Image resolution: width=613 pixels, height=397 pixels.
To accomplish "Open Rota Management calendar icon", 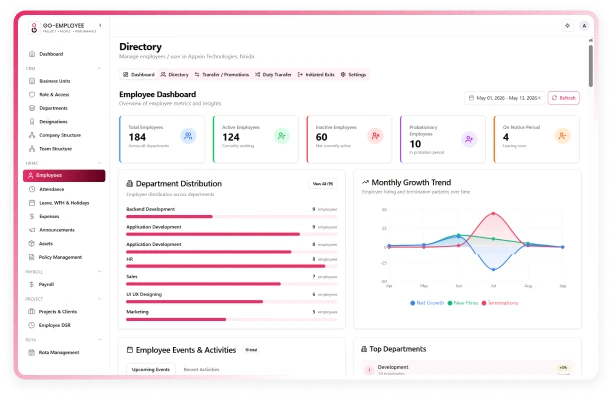I will point(32,352).
